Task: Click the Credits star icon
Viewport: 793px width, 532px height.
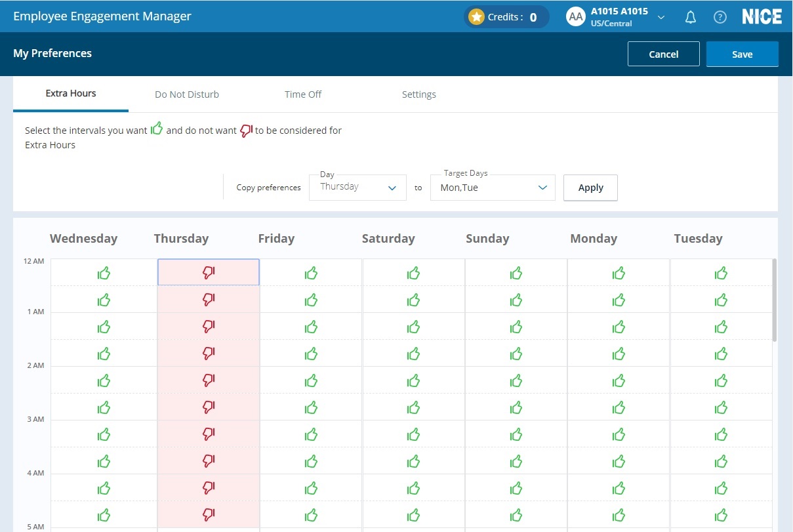Action: point(476,17)
